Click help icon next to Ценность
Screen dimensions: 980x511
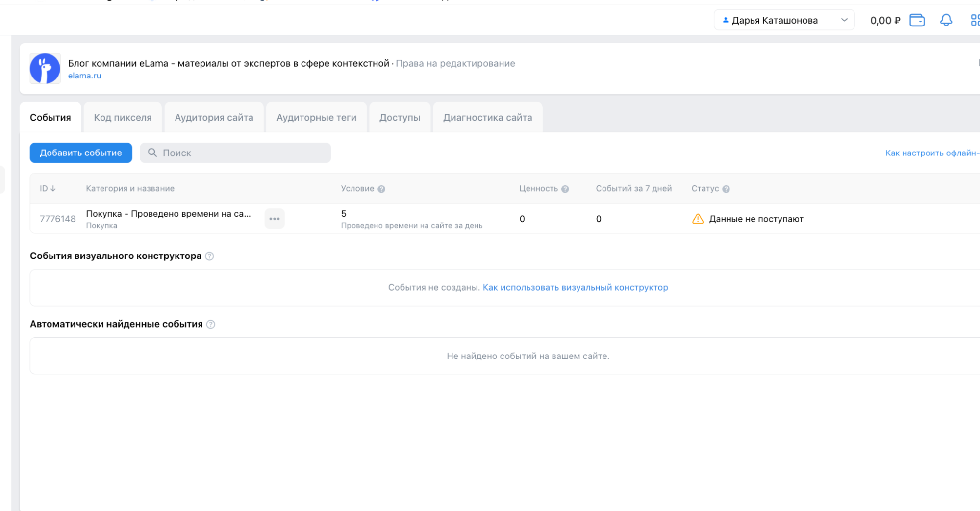[x=565, y=189]
